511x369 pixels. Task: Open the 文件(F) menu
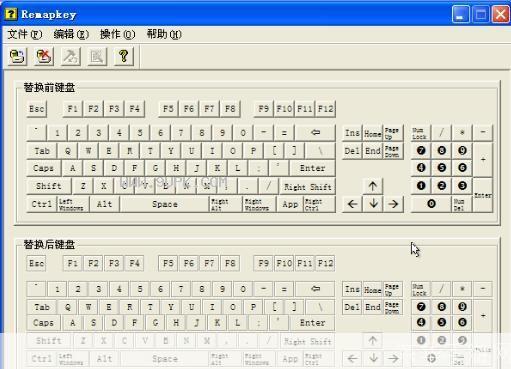(25, 34)
